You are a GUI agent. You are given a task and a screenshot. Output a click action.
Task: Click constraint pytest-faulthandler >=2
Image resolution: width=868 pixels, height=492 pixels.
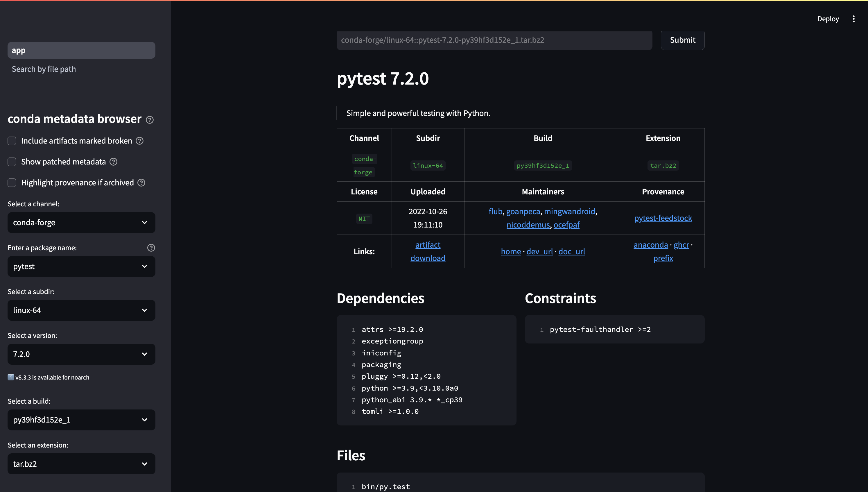click(600, 330)
